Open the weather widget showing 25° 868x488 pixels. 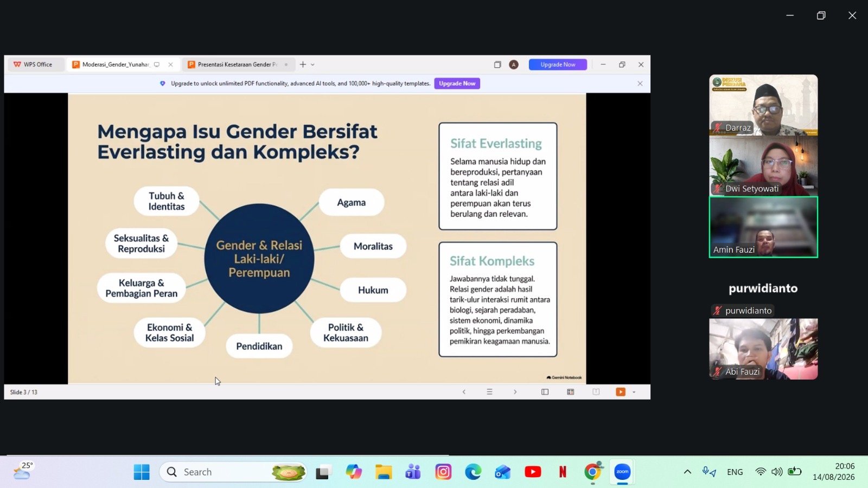pyautogui.click(x=23, y=471)
